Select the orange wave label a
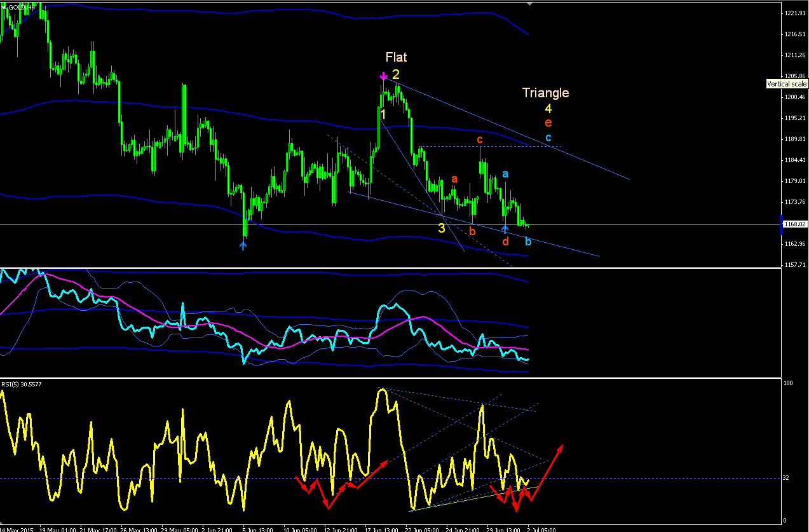Image resolution: width=809 pixels, height=532 pixels. tap(454, 179)
